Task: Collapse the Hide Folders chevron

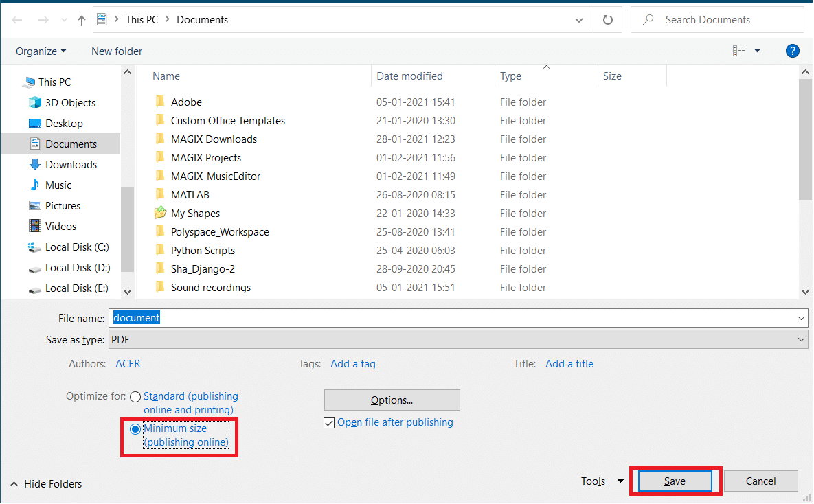Action: click(14, 484)
